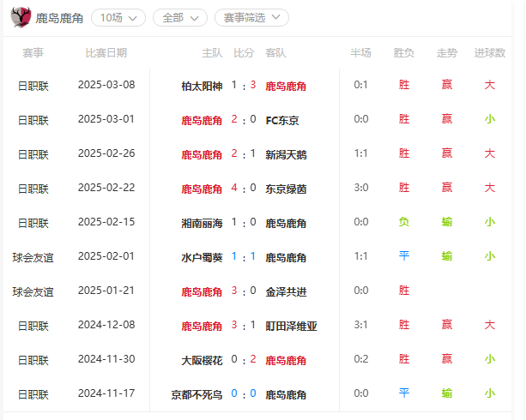Viewport: 526px width, 420px height.
Task: Click the 胜 result in 金泽共进 row
Action: pos(404,291)
